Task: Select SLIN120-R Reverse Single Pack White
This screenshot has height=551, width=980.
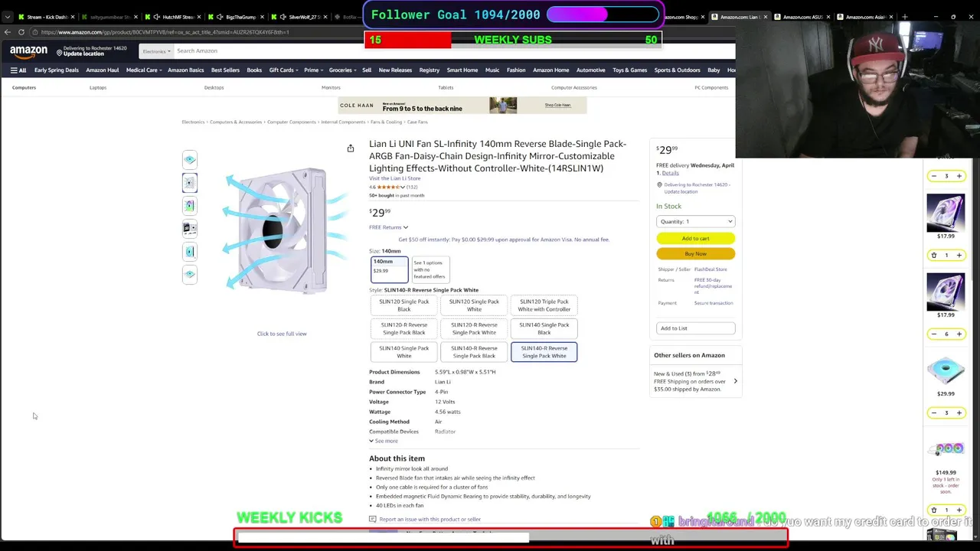Action: click(474, 328)
